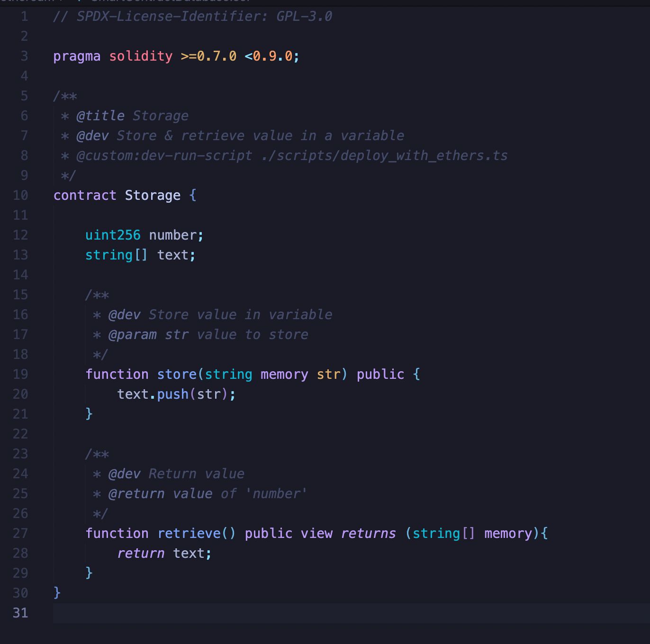Click the '>=0.7.0' version constraint
The width and height of the screenshot is (650, 644).
pyautogui.click(x=208, y=56)
